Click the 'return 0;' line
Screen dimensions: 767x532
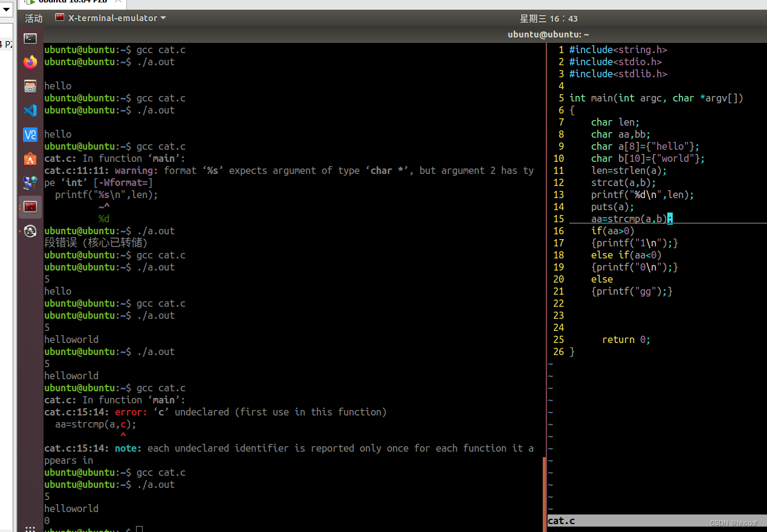point(626,339)
